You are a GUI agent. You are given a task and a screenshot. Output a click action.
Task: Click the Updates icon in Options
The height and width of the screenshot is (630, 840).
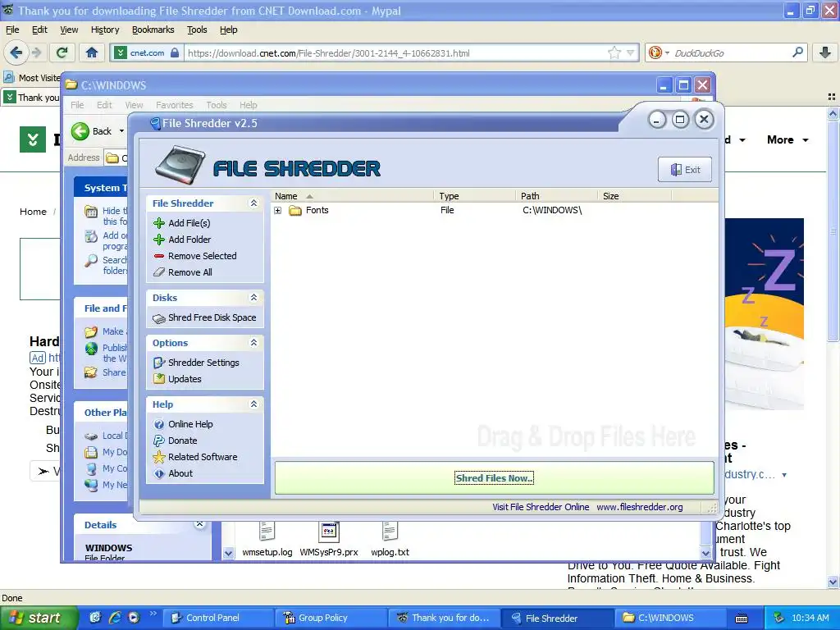(158, 379)
